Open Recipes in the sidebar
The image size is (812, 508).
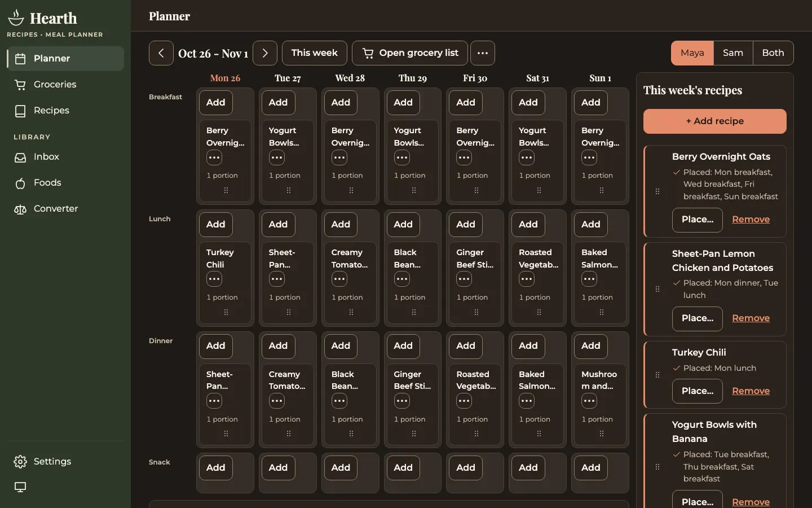click(65, 111)
